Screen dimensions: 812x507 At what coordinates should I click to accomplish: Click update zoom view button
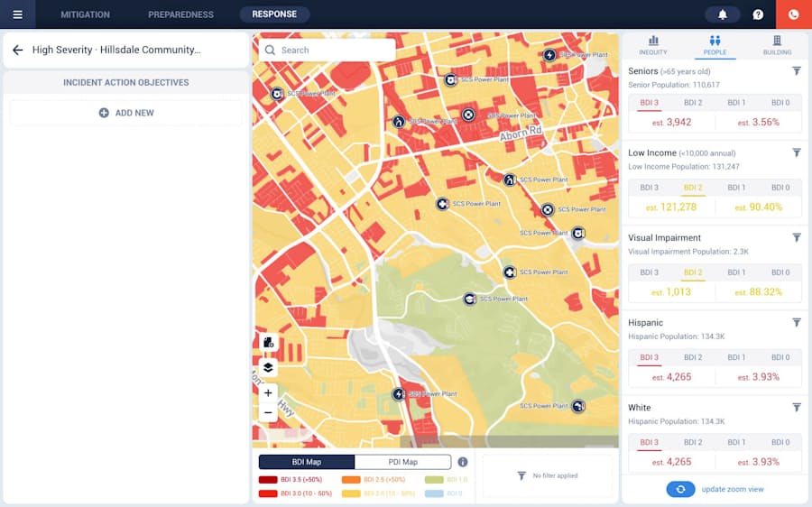pos(715,489)
